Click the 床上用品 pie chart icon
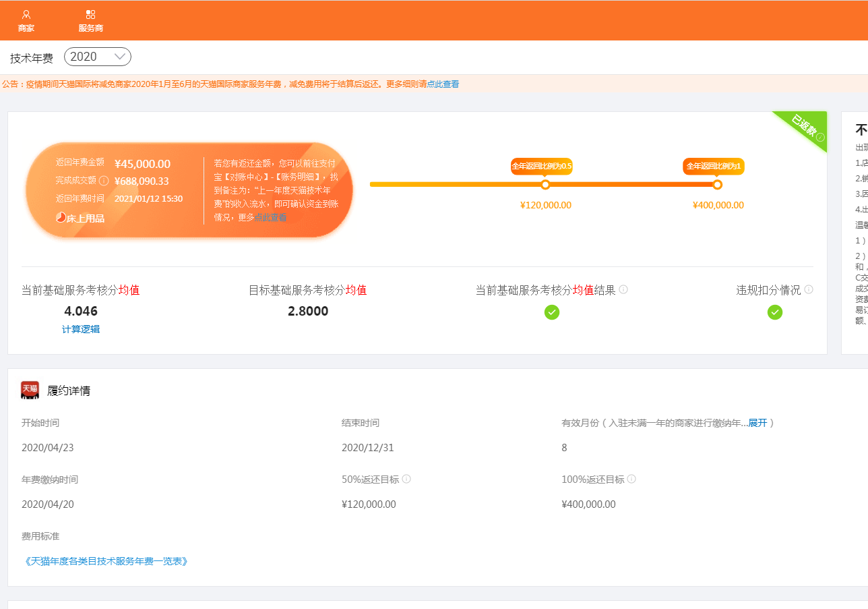868x609 pixels. pos(61,218)
